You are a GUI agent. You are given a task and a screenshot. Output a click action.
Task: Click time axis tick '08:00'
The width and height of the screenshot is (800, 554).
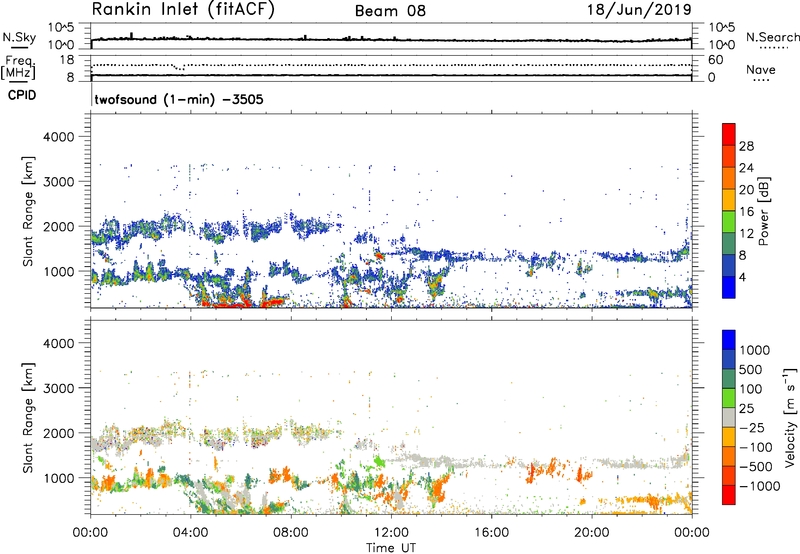click(x=290, y=533)
